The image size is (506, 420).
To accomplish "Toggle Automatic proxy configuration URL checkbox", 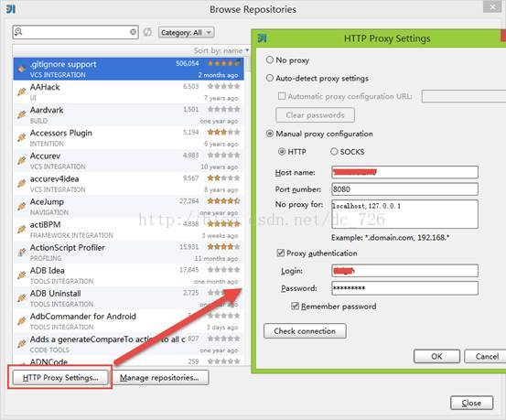I will tap(282, 96).
